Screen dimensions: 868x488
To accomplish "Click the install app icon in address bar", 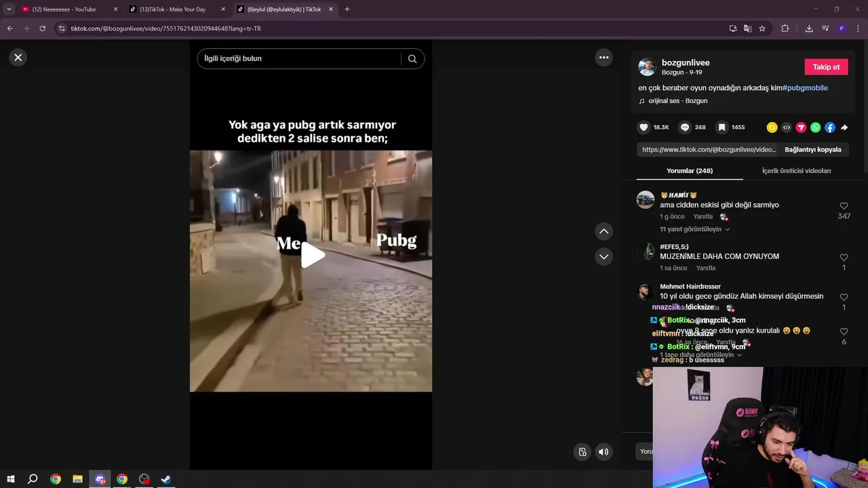I will pos(733,28).
